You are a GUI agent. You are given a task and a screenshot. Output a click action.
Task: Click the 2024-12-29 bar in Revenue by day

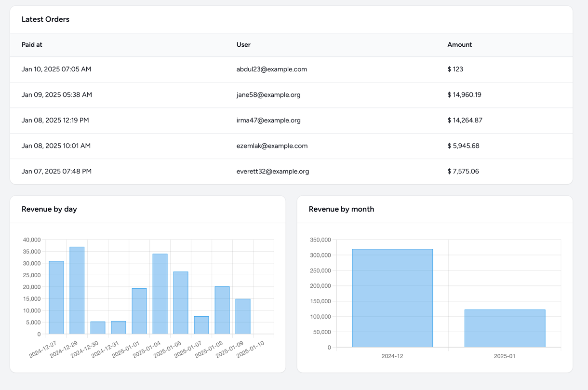tap(77, 290)
